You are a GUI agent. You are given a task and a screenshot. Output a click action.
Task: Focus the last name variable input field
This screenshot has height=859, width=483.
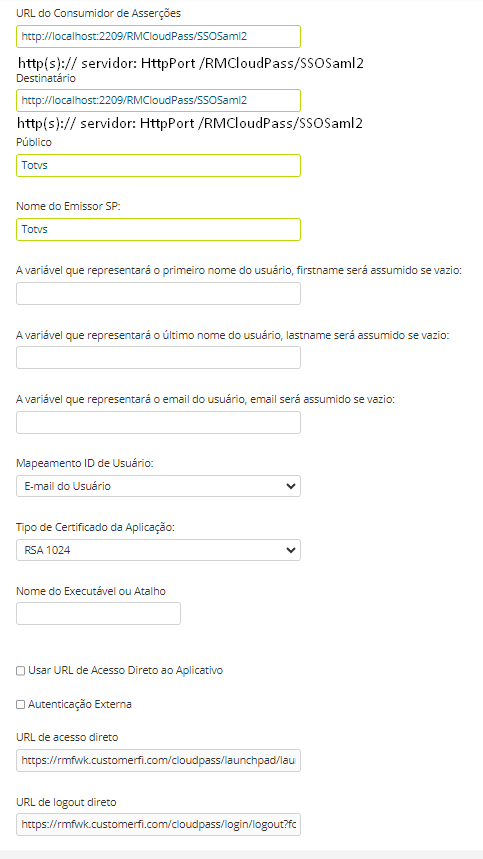point(158,358)
